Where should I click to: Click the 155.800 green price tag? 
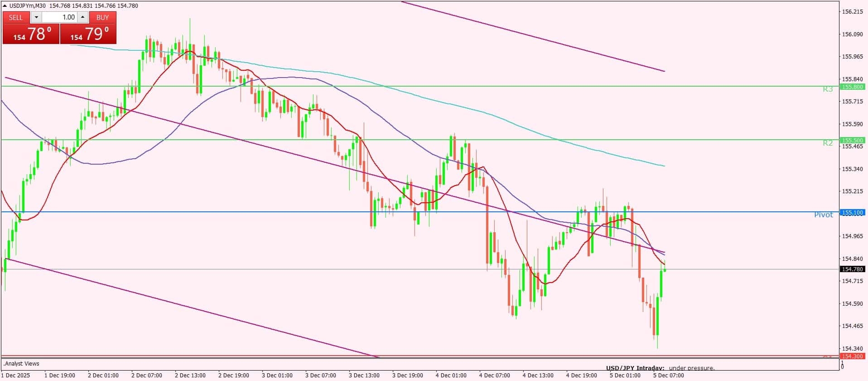coord(852,87)
